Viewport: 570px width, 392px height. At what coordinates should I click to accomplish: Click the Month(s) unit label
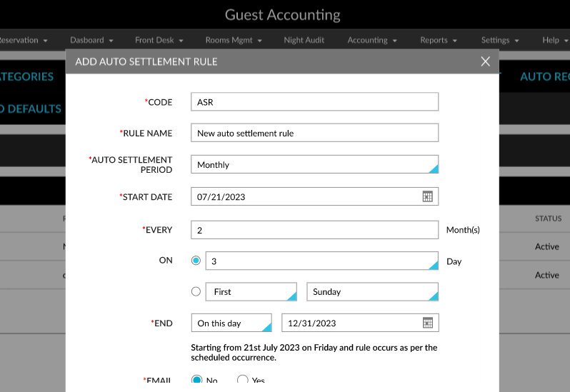click(463, 230)
